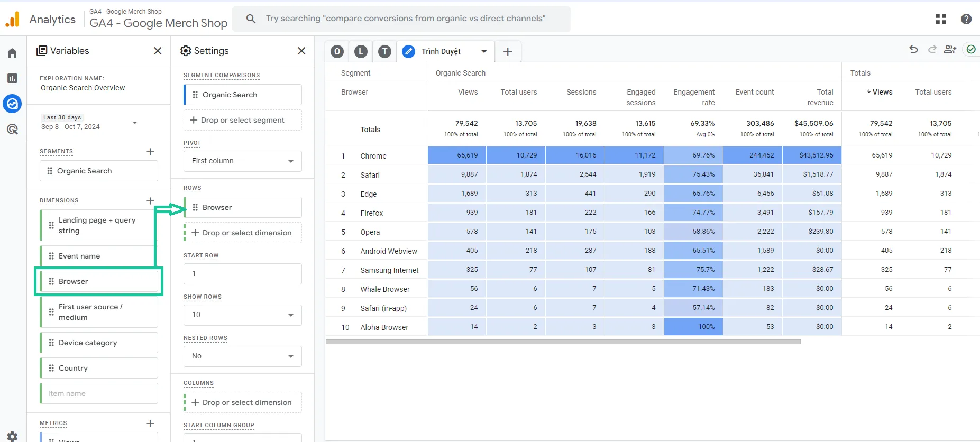Switch to the tab labeled T

(385, 51)
